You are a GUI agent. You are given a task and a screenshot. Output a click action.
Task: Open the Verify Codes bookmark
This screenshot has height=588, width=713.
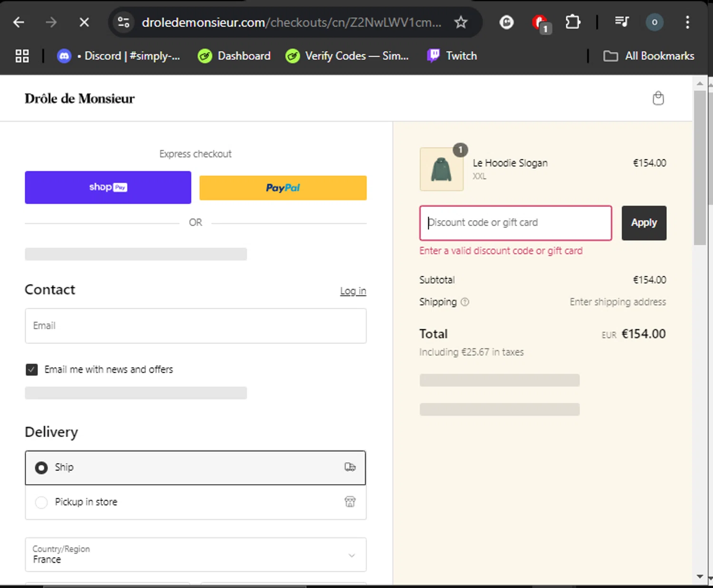(347, 56)
